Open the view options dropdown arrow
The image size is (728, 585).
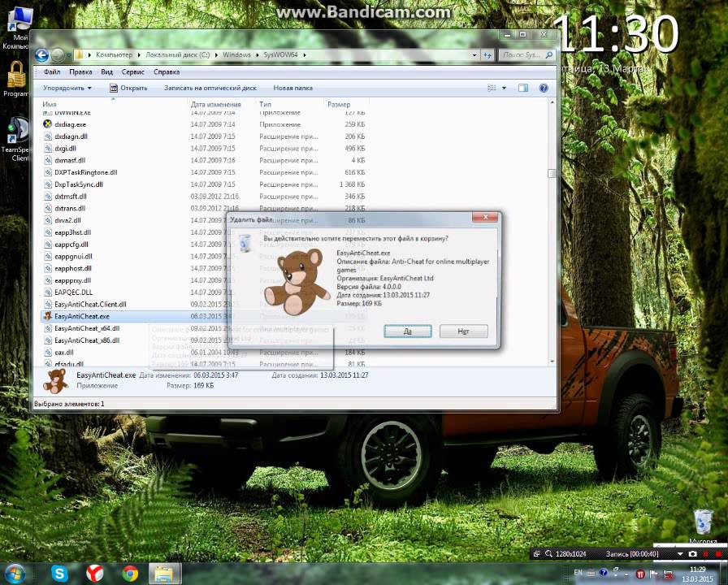pyautogui.click(x=504, y=88)
